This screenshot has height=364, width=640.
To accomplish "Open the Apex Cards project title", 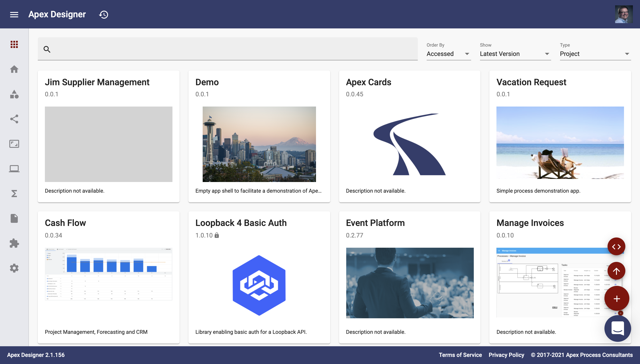I will pyautogui.click(x=368, y=82).
